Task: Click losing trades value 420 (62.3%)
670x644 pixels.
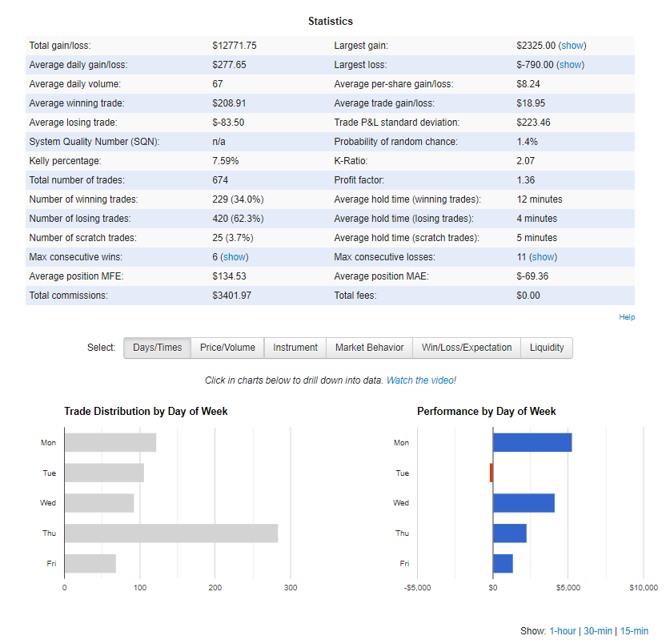Action: (238, 219)
